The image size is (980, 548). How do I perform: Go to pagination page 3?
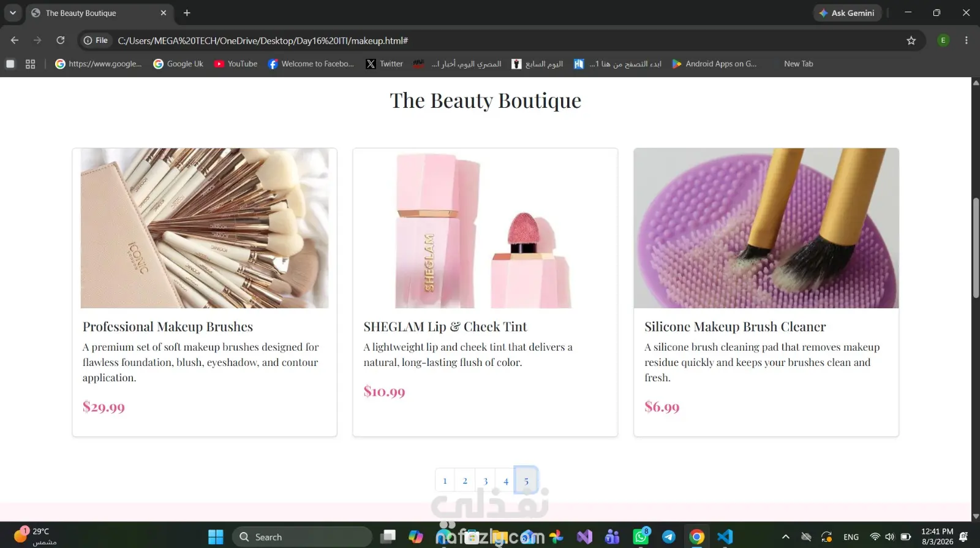click(486, 481)
